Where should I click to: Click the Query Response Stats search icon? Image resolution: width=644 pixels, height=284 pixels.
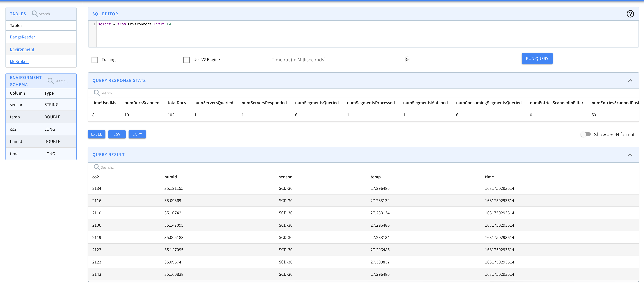pos(97,93)
